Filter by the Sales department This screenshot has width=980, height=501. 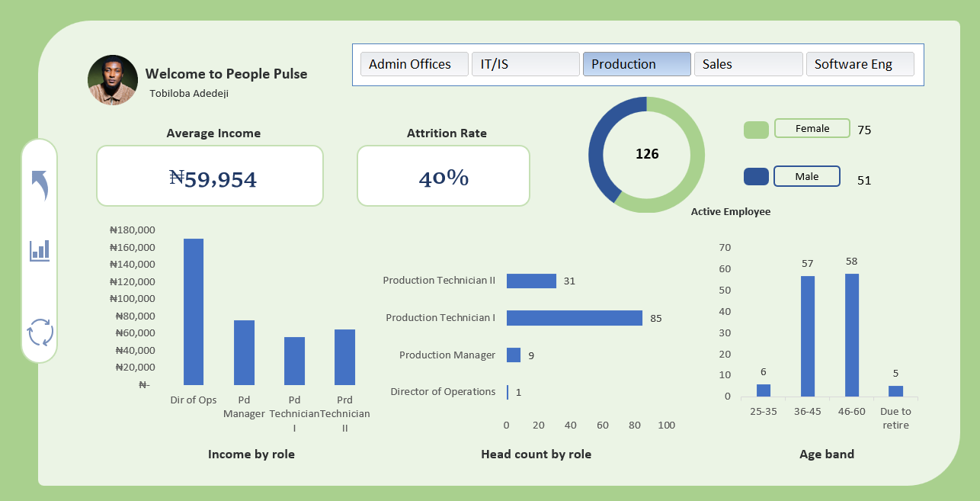pyautogui.click(x=748, y=64)
